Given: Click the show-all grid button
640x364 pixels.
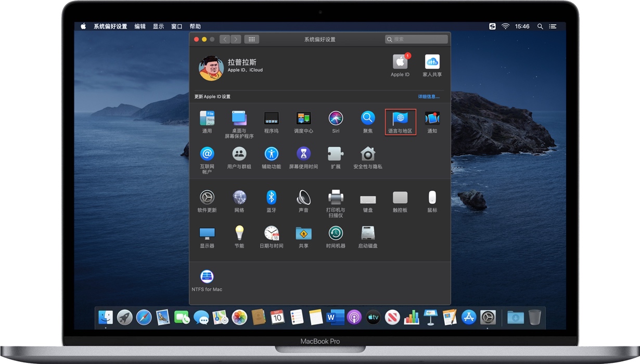Looking at the screenshot, I should (251, 40).
